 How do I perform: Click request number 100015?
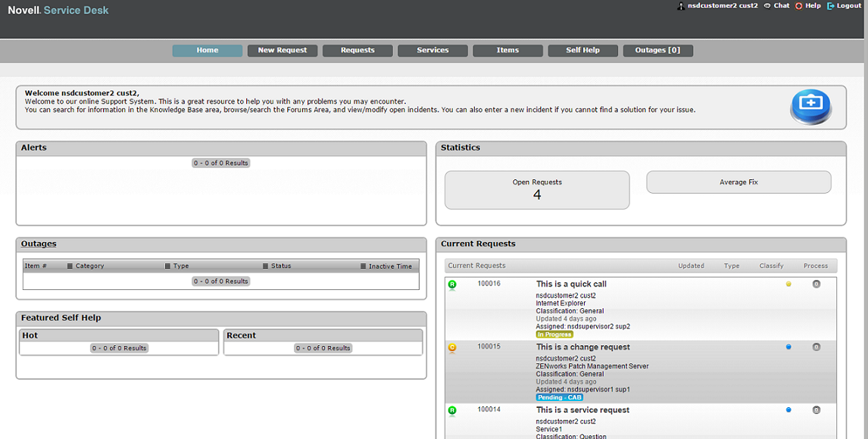click(489, 347)
